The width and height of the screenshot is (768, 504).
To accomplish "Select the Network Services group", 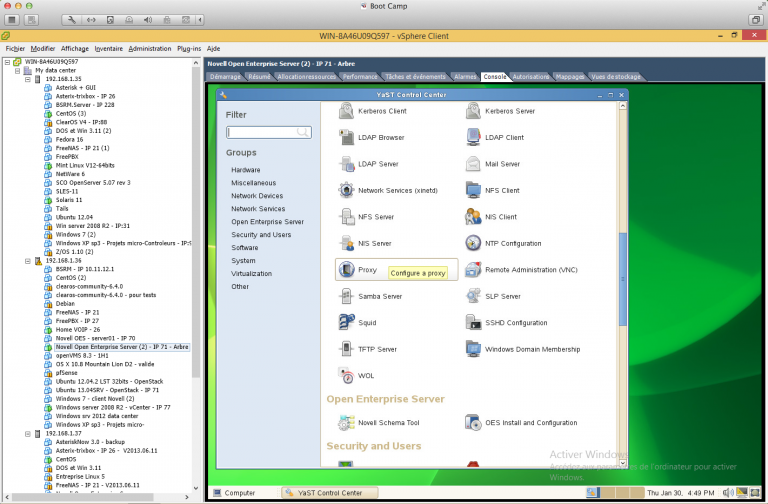I will point(258,209).
